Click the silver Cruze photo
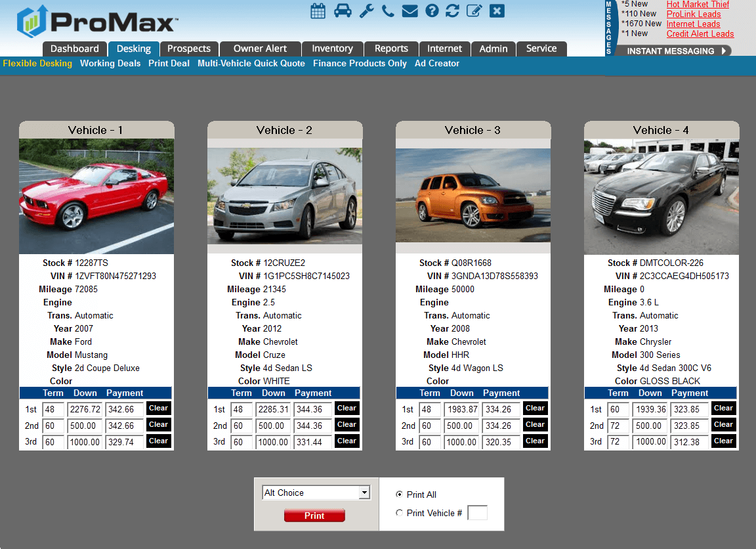Image resolution: width=756 pixels, height=549 pixels. (x=284, y=196)
